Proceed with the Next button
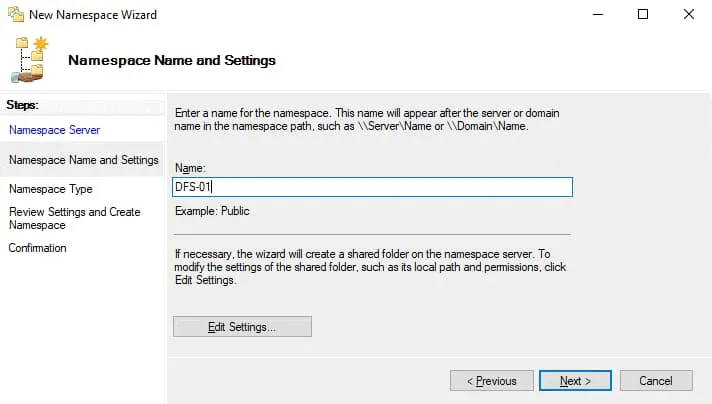 (575, 381)
